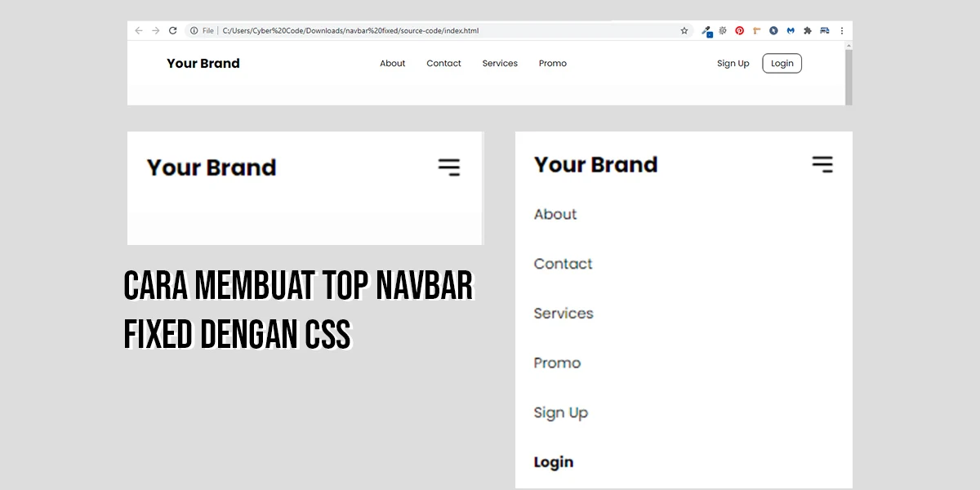The image size is (980, 490).
Task: Open the hamburger menu in the mobile navbar
Action: pos(449,167)
